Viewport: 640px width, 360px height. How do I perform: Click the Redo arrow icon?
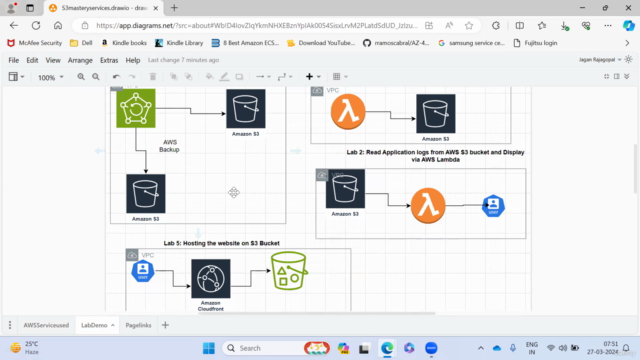coord(132,77)
